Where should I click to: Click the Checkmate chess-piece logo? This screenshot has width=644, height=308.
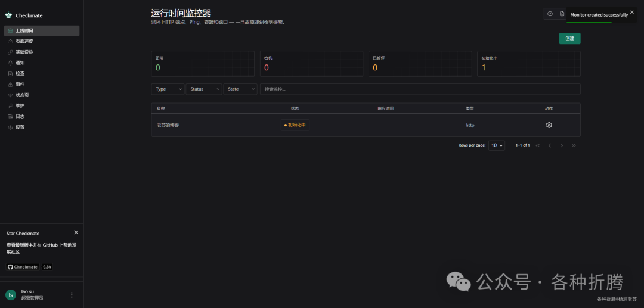click(x=8, y=15)
